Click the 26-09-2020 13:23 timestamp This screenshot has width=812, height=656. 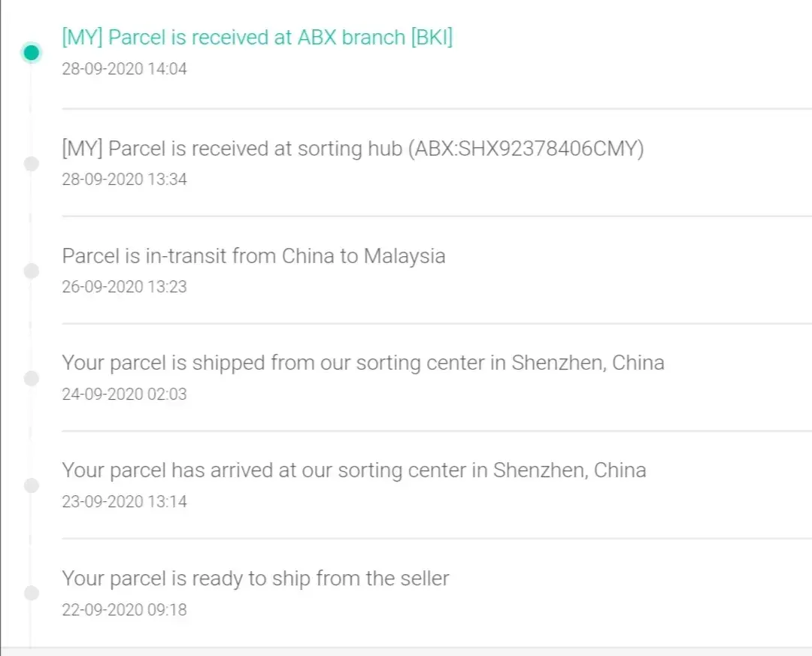pyautogui.click(x=124, y=287)
